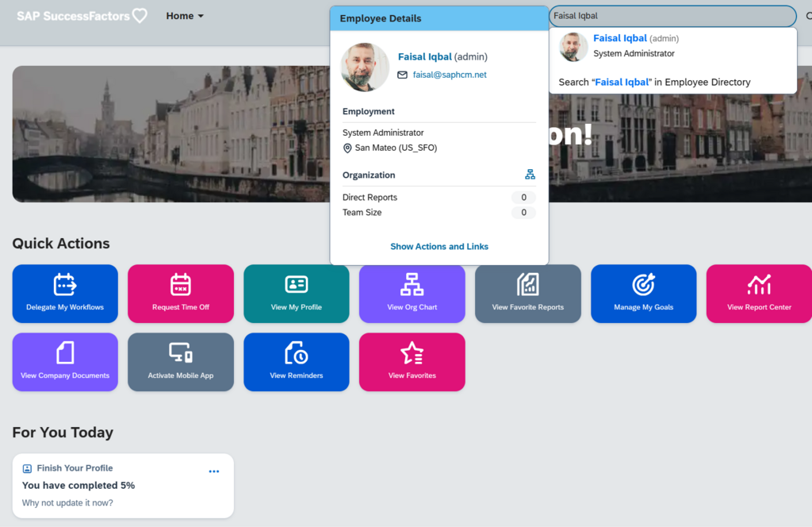Open the Request Time Off tile
Viewport: 812px width, 527px height.
point(181,294)
